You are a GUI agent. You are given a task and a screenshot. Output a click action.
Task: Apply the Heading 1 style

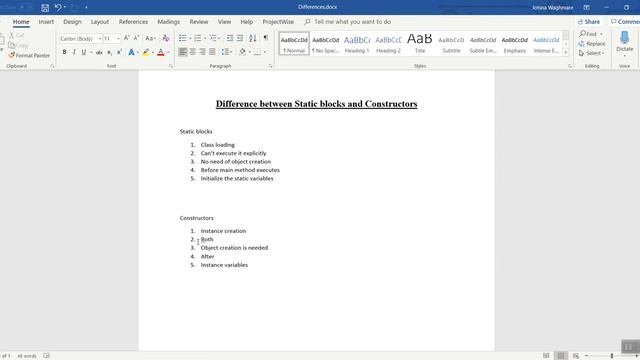pyautogui.click(x=357, y=44)
